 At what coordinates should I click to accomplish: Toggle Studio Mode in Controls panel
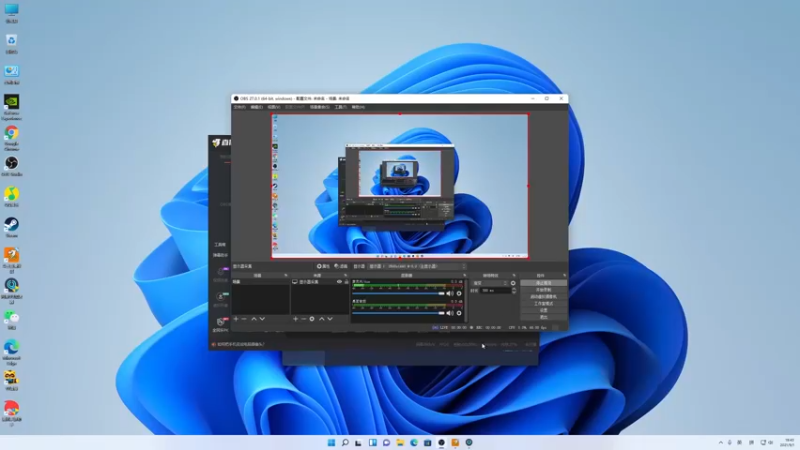coord(543,304)
